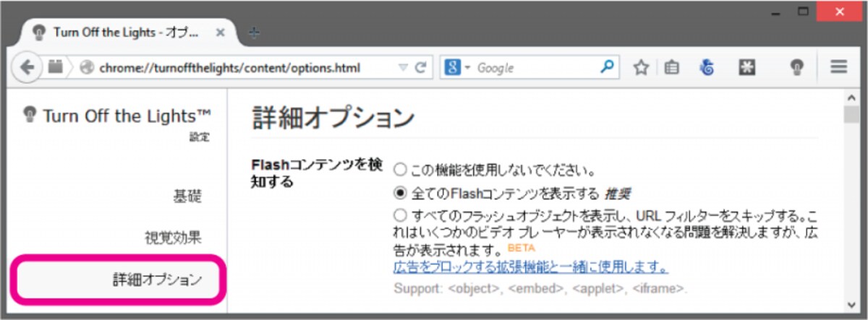Select 全てのFlashコンテンツを表示する radio option
The height and width of the screenshot is (320, 868).
pyautogui.click(x=400, y=193)
